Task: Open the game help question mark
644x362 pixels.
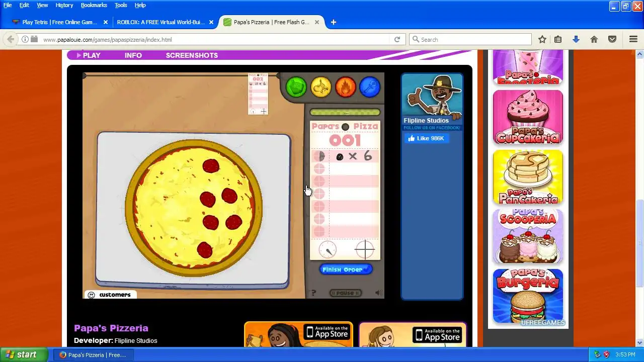Action: click(313, 293)
